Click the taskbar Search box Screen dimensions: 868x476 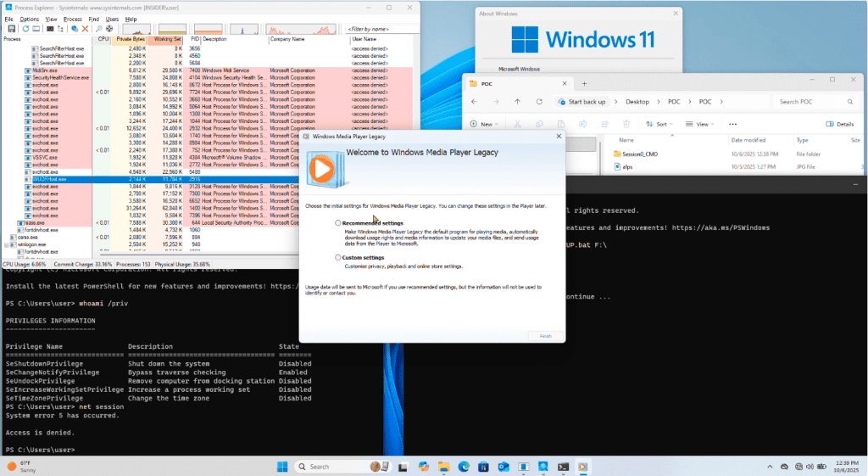tap(343, 467)
